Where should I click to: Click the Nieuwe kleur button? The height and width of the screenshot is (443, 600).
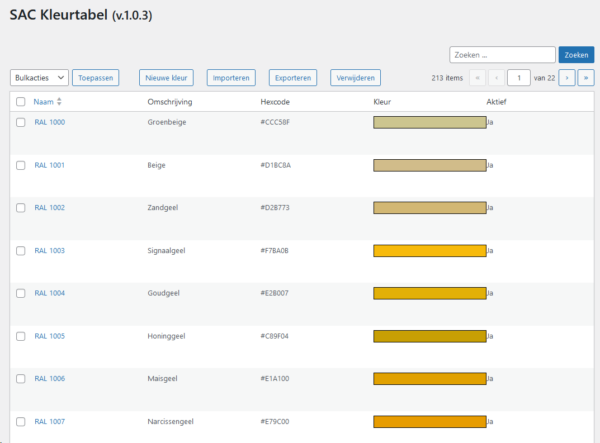click(167, 77)
